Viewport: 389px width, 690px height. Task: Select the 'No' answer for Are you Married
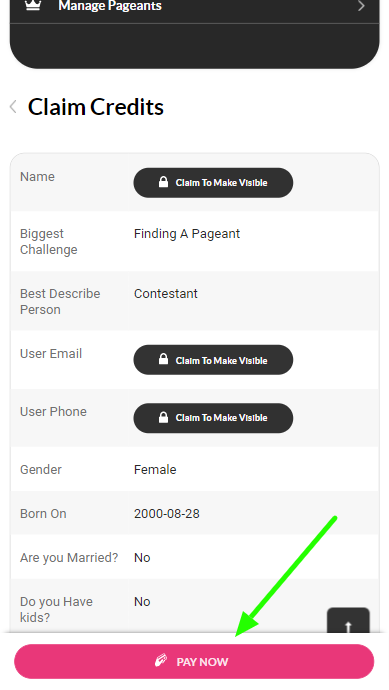[142, 558]
